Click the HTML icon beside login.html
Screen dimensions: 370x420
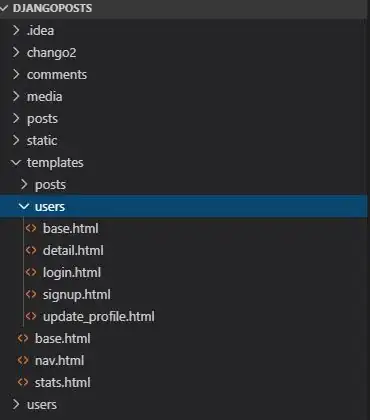pos(31,272)
